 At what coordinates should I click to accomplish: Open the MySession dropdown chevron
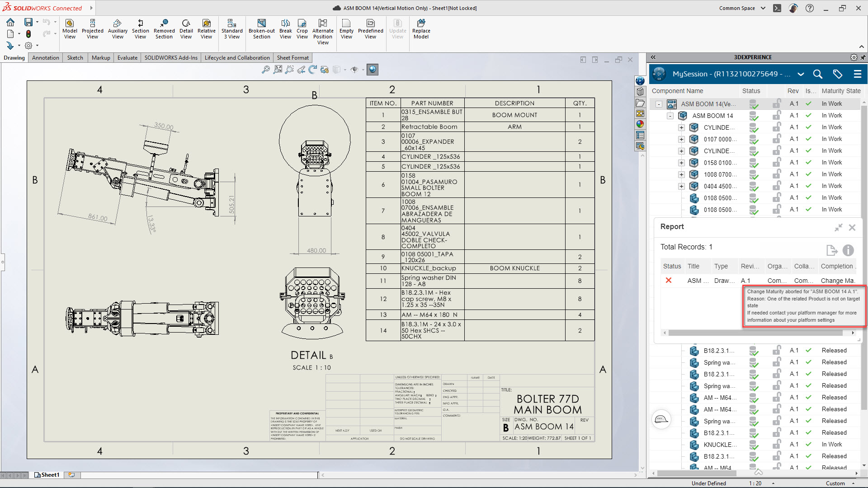coord(801,74)
